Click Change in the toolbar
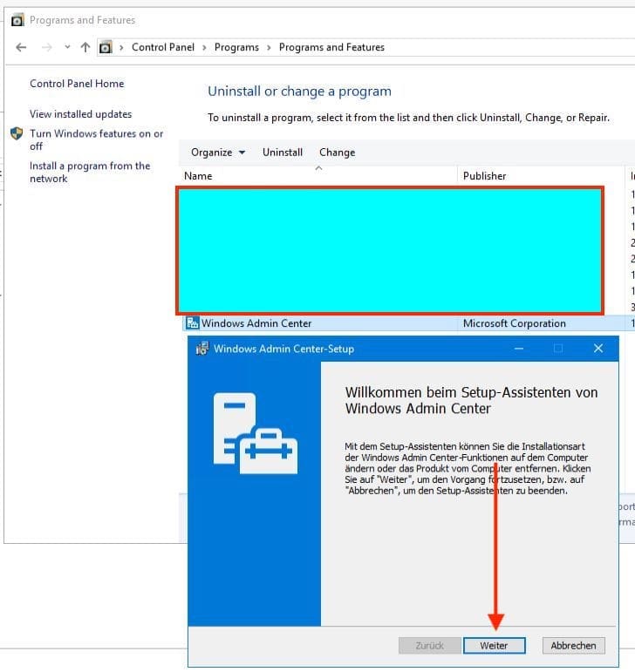The image size is (635, 672). [337, 153]
